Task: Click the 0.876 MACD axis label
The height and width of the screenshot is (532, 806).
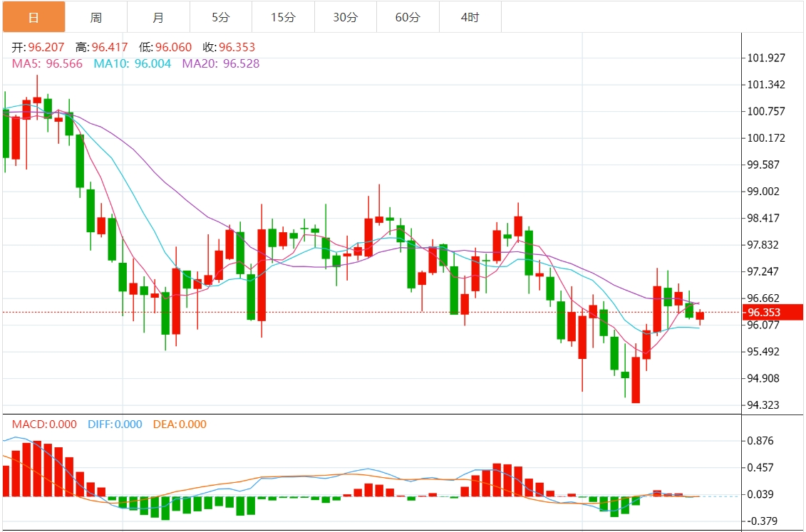Action: [x=760, y=441]
